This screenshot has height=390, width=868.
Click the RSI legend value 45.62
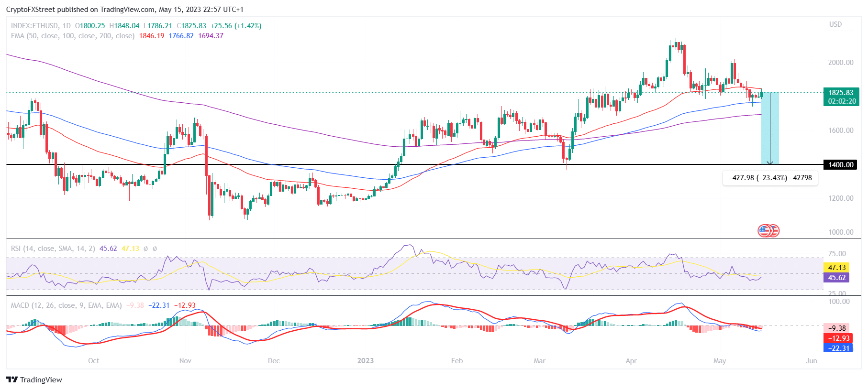108,249
